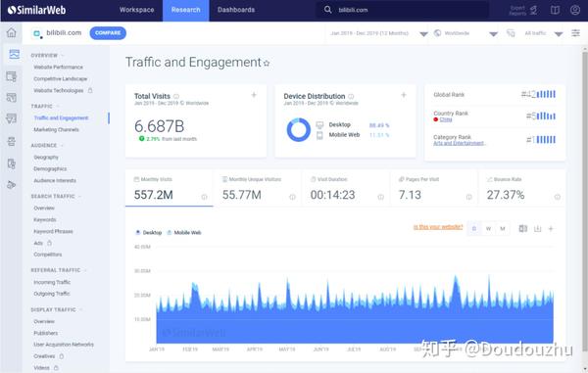Click the search magnifier icon
Viewport: 588px width, 373px height.
[327, 10]
